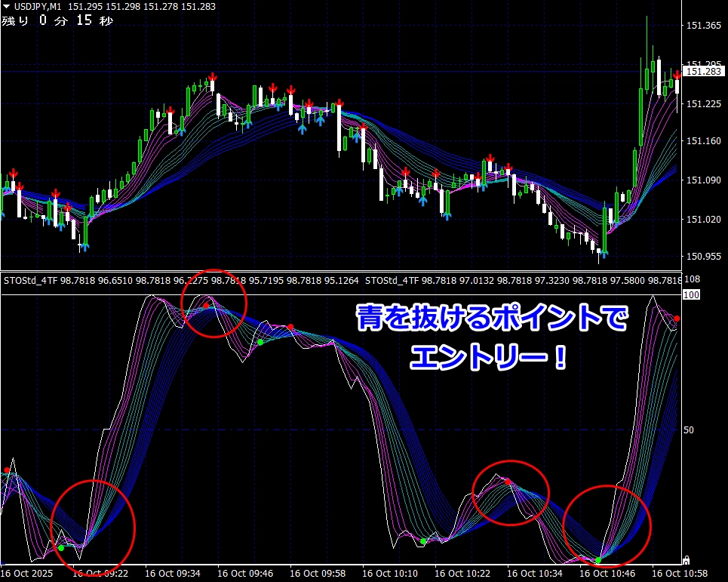The height and width of the screenshot is (582, 728).
Task: Click the 151.365 price scale label
Action: [705, 26]
